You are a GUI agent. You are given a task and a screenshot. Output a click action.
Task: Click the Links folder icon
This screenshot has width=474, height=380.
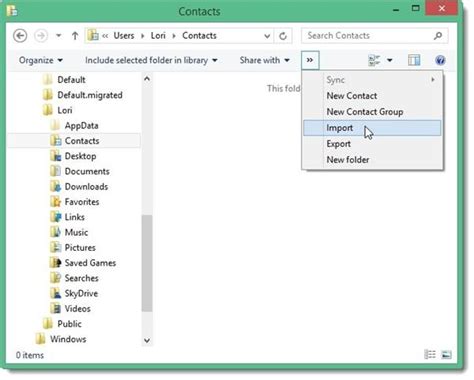coord(56,217)
